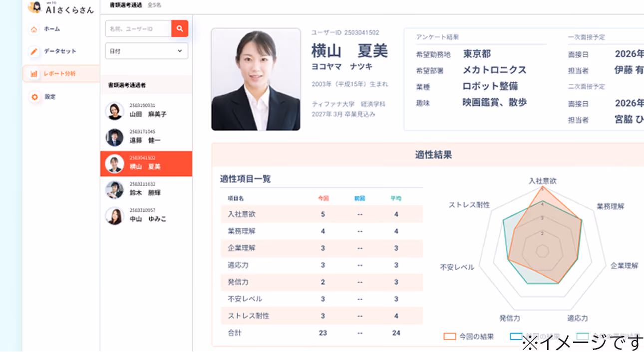644x352 pixels.
Task: Click the 二次面接予定 heading
Action: click(587, 87)
